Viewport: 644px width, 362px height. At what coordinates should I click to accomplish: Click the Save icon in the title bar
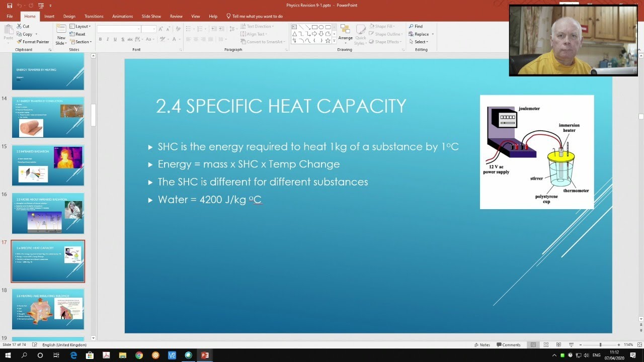[x=10, y=6]
